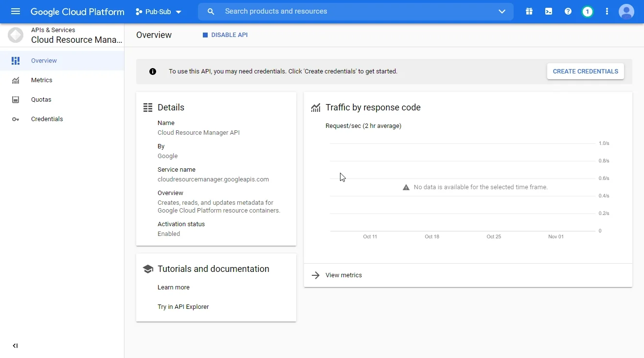The image size is (644, 358).
Task: Expand the search bar dropdown arrow
Action: [502, 12]
